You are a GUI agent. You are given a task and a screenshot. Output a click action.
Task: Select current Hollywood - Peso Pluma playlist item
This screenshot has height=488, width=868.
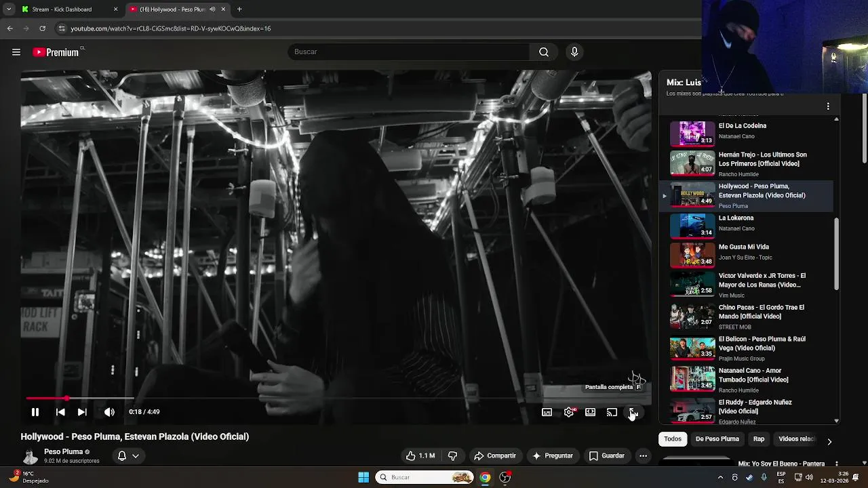[746, 195]
